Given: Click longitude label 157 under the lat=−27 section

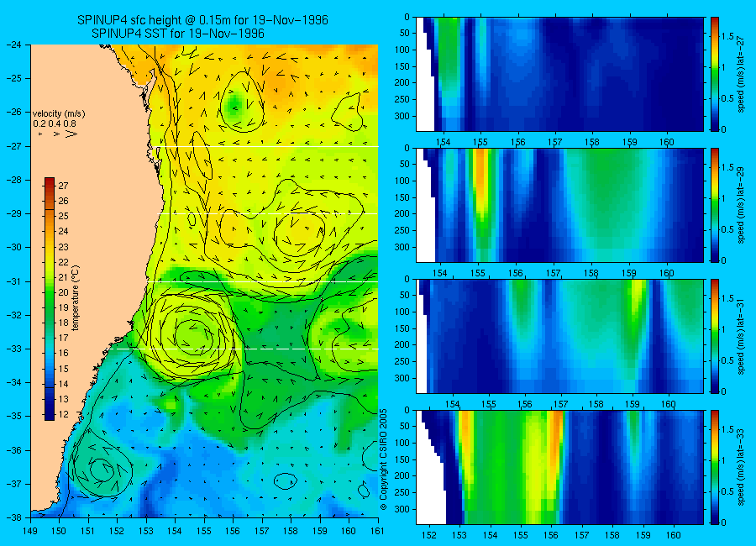Looking at the screenshot, I should click(x=555, y=142).
